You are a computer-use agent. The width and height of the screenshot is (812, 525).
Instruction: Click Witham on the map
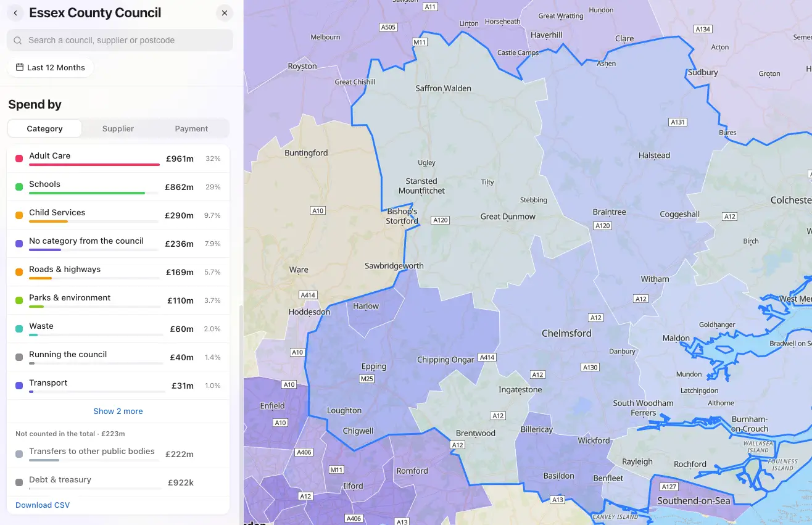click(x=655, y=279)
